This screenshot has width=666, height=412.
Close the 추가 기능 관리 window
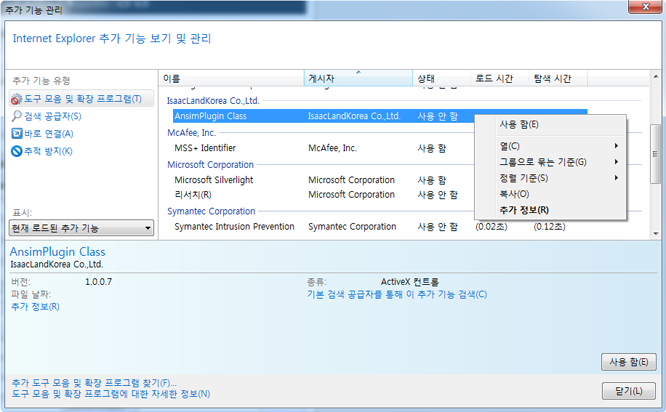pos(645,6)
